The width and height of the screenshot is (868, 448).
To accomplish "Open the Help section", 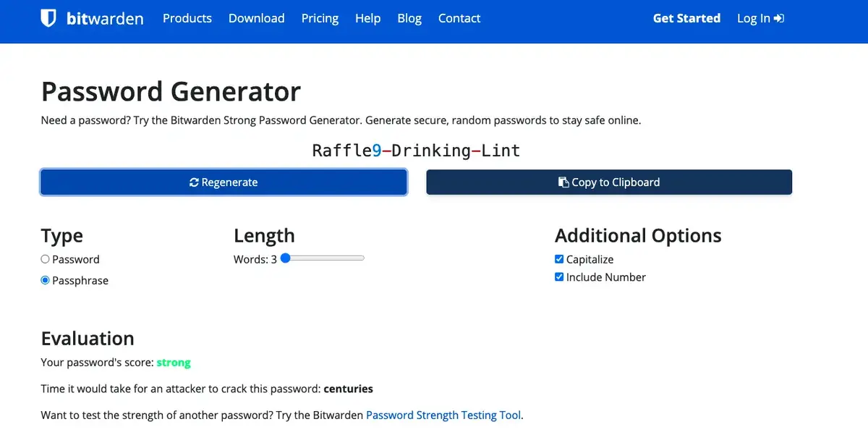I will tap(367, 18).
